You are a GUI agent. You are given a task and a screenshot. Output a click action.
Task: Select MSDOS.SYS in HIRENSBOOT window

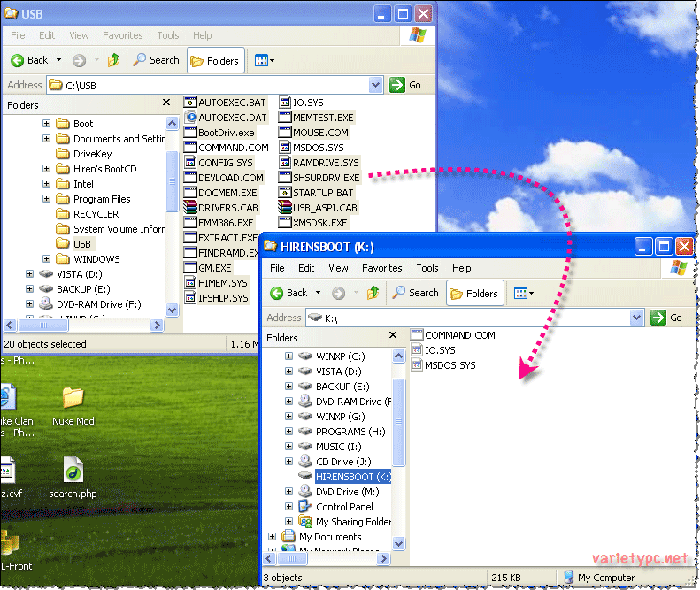[443, 365]
